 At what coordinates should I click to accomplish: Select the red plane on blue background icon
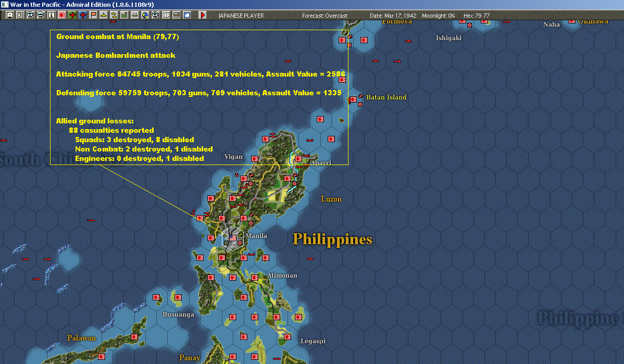point(82,15)
